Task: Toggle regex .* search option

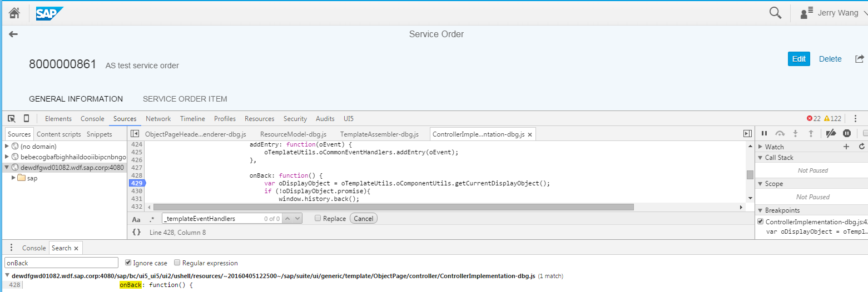Action: coord(152,219)
